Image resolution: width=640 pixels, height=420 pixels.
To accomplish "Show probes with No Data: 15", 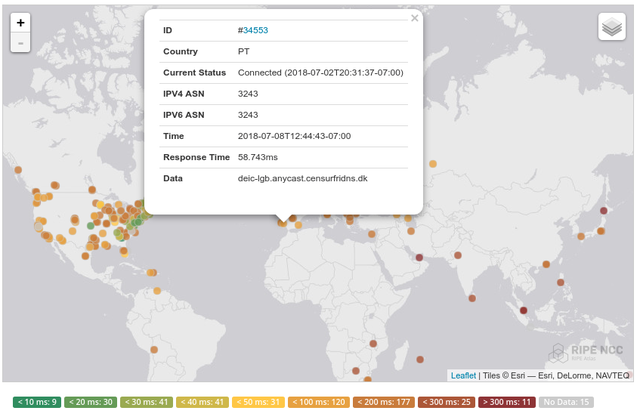I will [x=566, y=402].
